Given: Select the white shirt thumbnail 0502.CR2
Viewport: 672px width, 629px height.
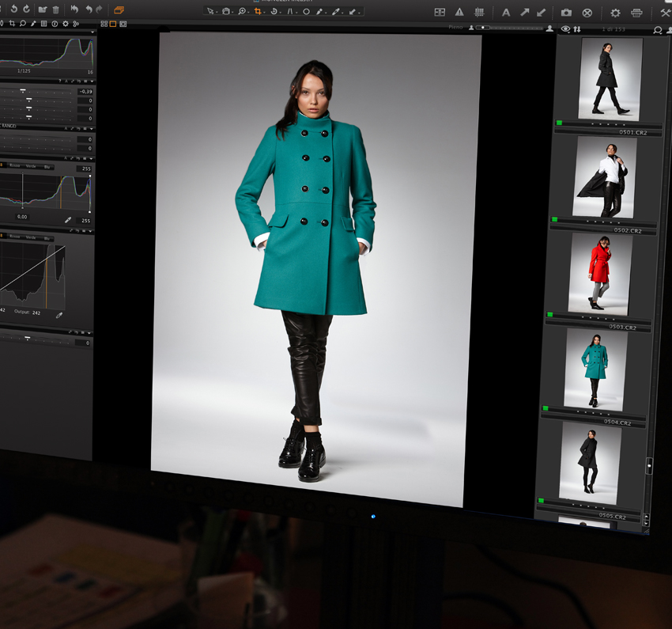Looking at the screenshot, I should click(604, 176).
